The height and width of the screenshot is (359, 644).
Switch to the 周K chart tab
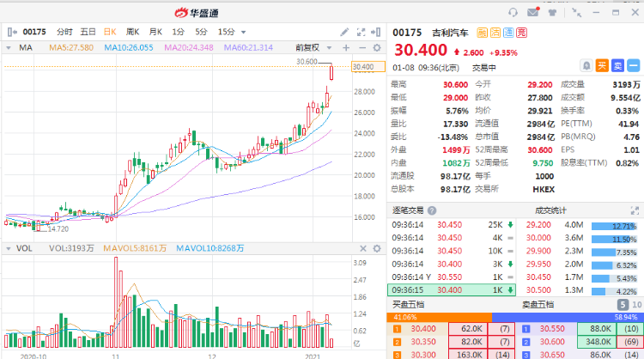[132, 31]
